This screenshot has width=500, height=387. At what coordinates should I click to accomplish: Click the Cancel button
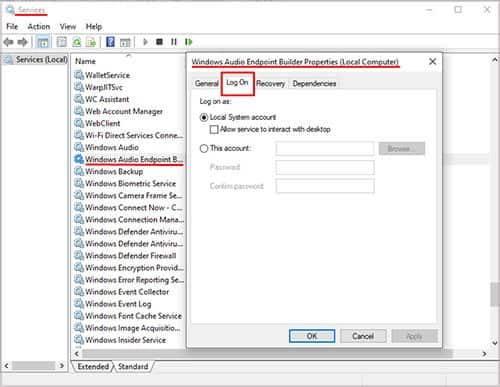(x=363, y=336)
